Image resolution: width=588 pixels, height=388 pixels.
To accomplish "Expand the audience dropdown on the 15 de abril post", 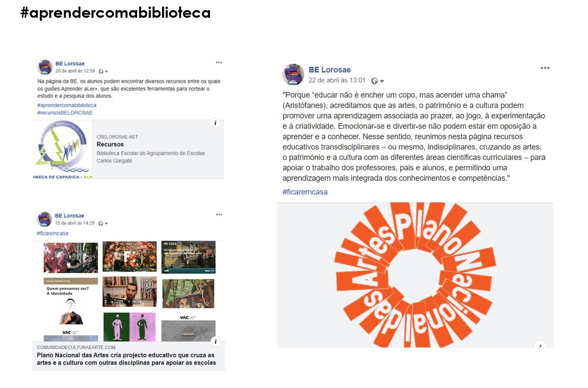I will point(106,224).
